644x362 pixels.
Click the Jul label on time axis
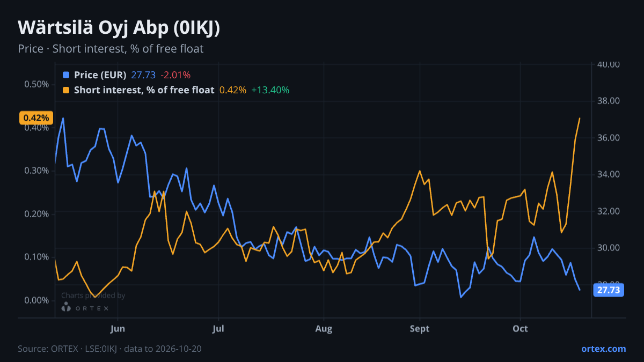218,328
